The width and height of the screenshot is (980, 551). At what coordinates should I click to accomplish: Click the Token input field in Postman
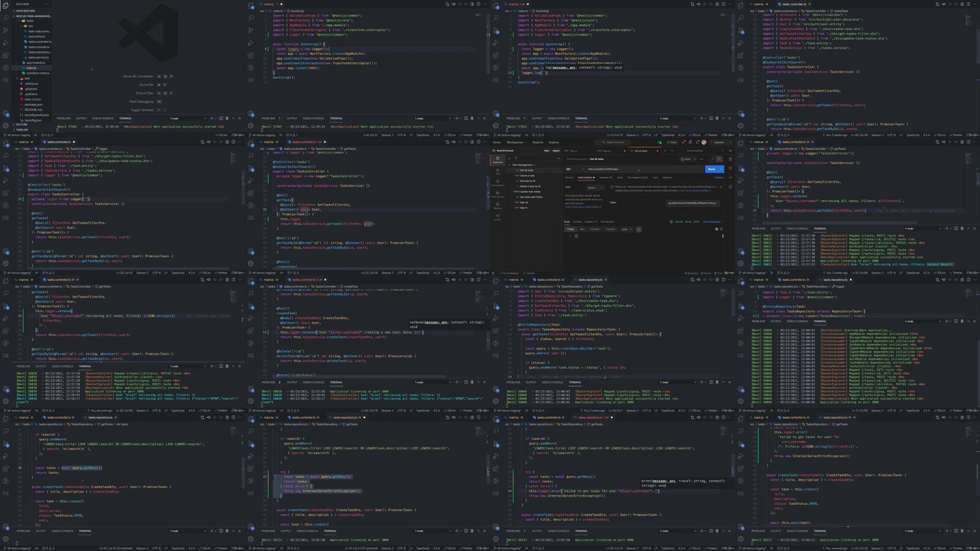[x=693, y=203]
